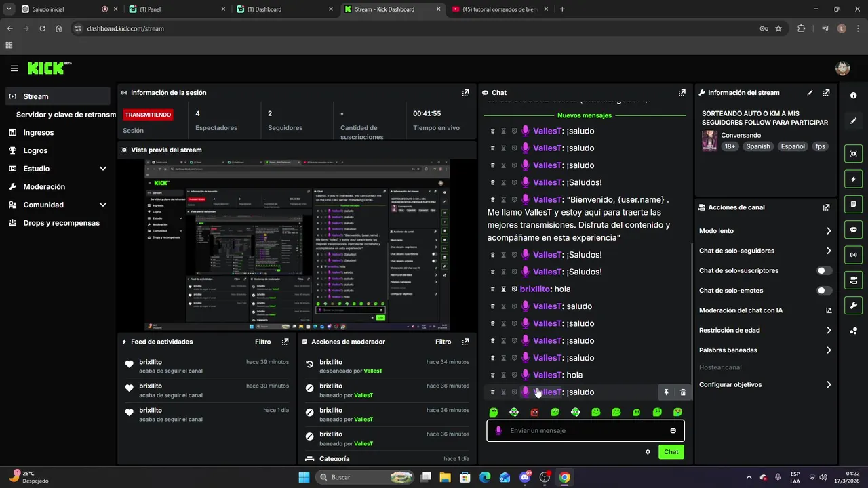The height and width of the screenshot is (488, 868).
Task: Click the Spanish tag chip
Action: pos(757,146)
